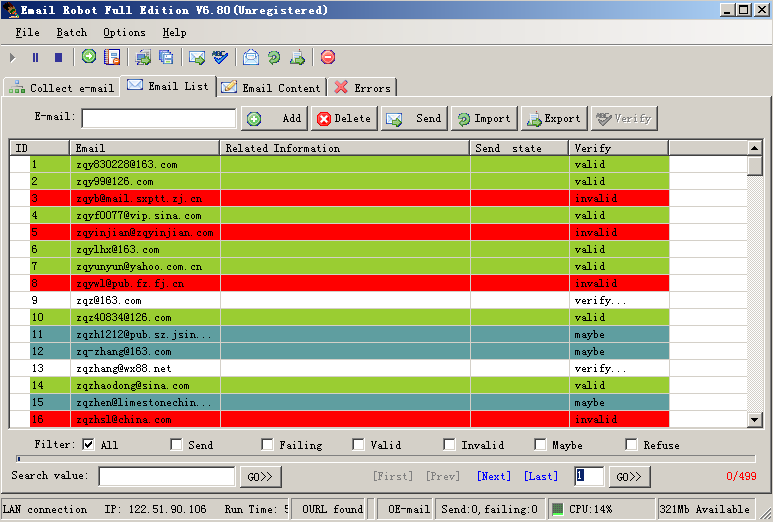Image resolution: width=773 pixels, height=522 pixels.
Task: Click the list scrollbar up arrow
Action: [x=755, y=148]
